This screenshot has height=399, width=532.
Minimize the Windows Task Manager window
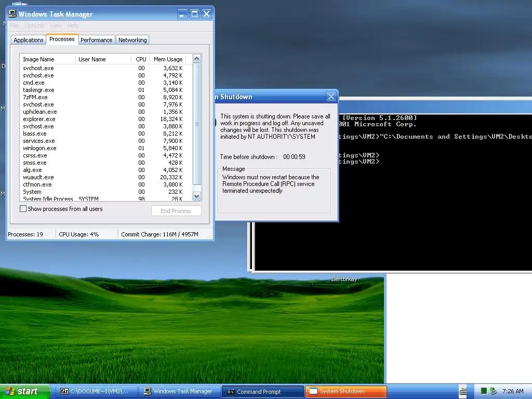tap(182, 14)
